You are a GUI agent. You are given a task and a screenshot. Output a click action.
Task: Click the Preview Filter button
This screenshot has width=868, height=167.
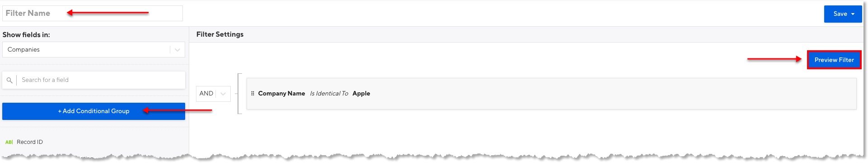pos(834,60)
